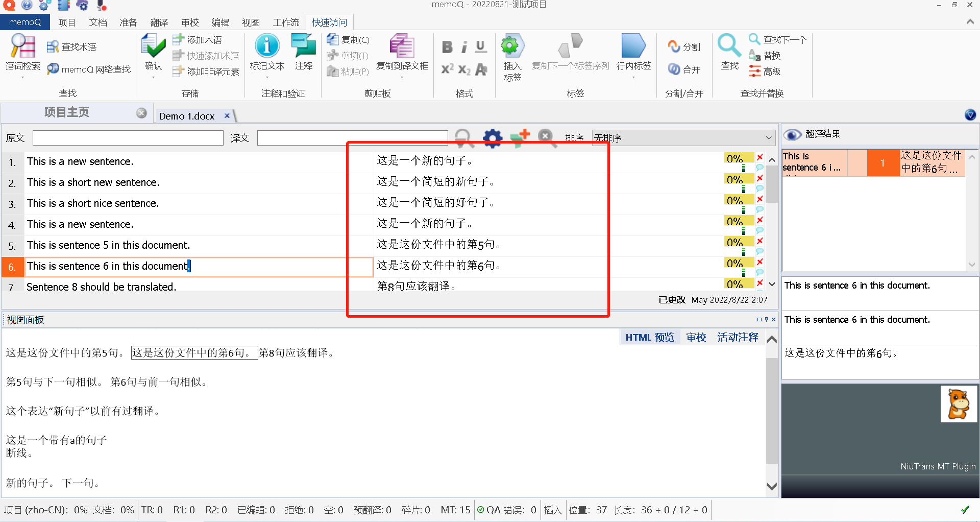This screenshot has width=980, height=522.
Task: Toggle underline formatting
Action: (x=480, y=47)
